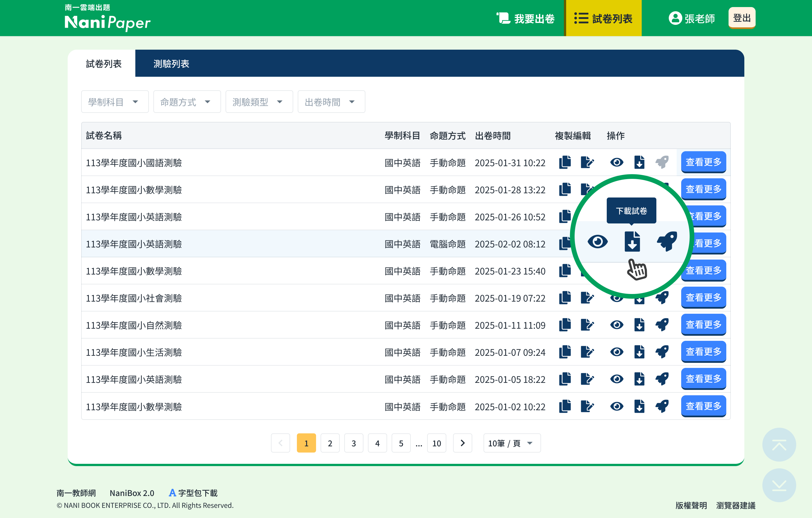Go to page 3 in pagination
The width and height of the screenshot is (812, 518).
353,443
